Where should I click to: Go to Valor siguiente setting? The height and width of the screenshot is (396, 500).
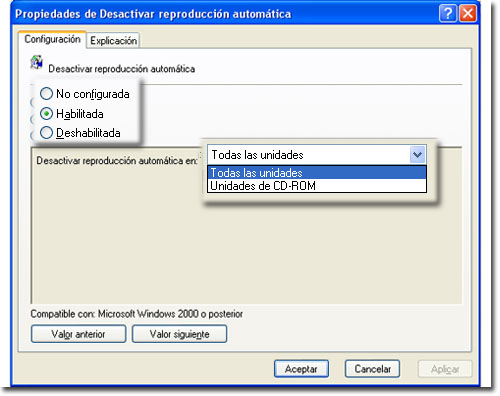(x=179, y=334)
